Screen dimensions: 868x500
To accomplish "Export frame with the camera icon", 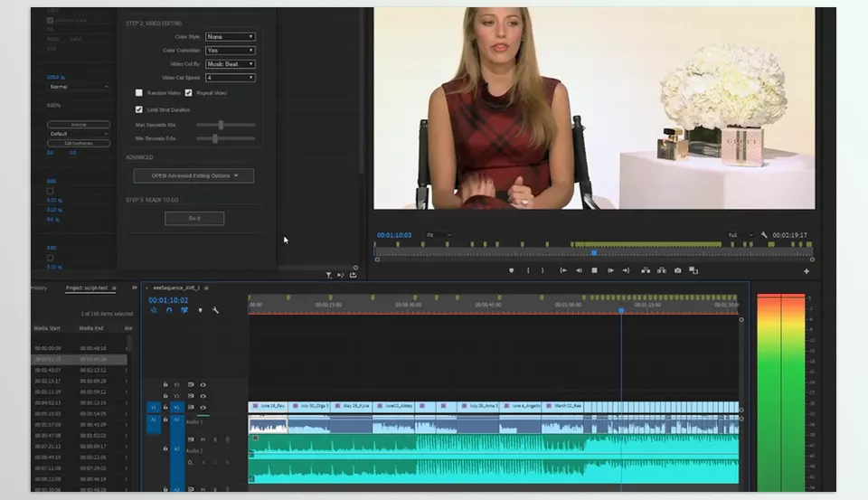I will tap(677, 270).
